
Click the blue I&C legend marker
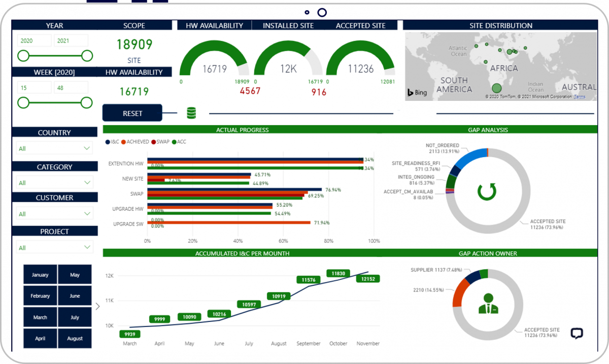(x=107, y=142)
